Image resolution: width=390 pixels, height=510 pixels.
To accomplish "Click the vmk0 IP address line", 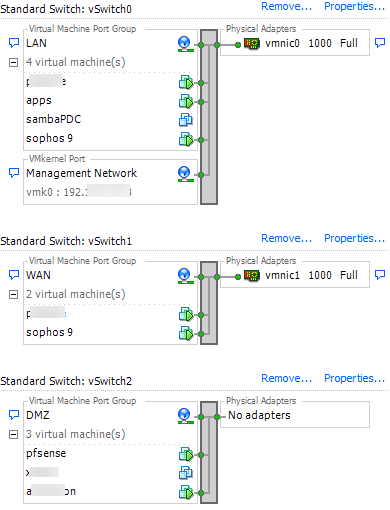I will point(79,192).
